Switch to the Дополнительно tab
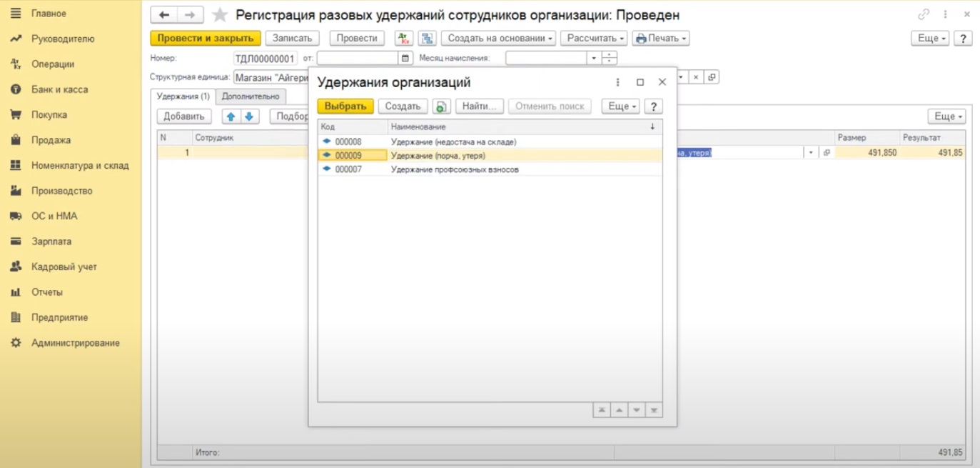Image resolution: width=980 pixels, height=468 pixels. [x=251, y=96]
